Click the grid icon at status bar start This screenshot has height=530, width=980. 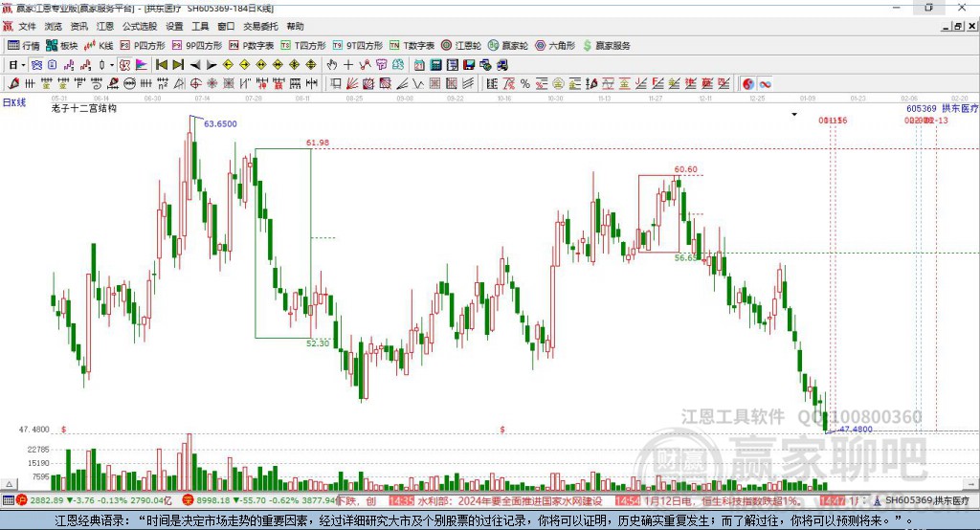8,500
